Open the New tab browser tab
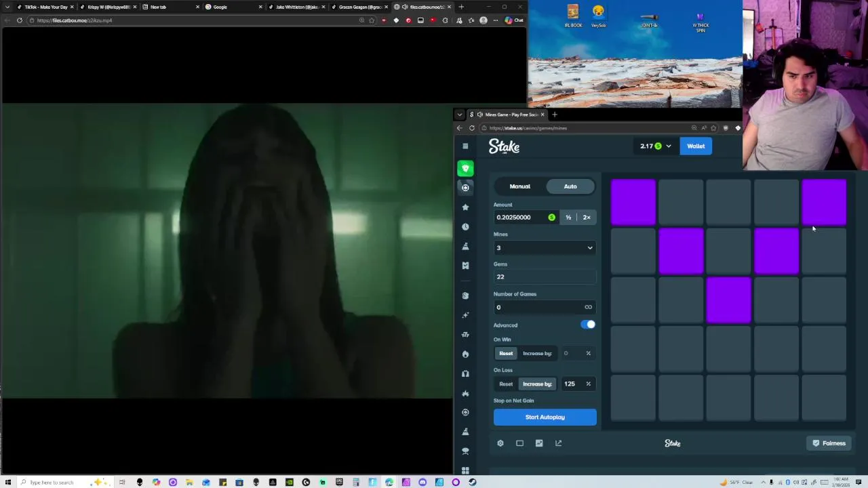This screenshot has height=488, width=868. tap(171, 7)
